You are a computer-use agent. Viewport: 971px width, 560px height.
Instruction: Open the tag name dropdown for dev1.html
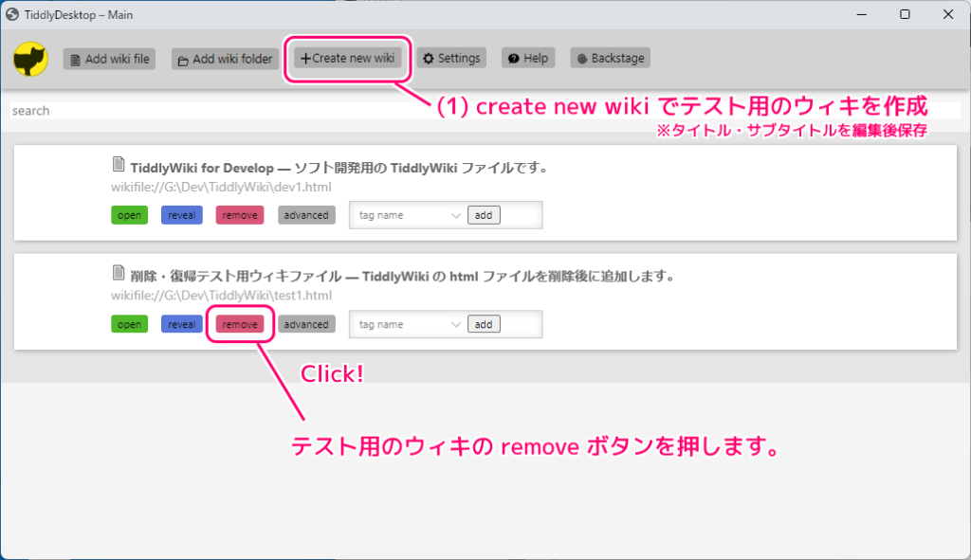pyautogui.click(x=407, y=214)
